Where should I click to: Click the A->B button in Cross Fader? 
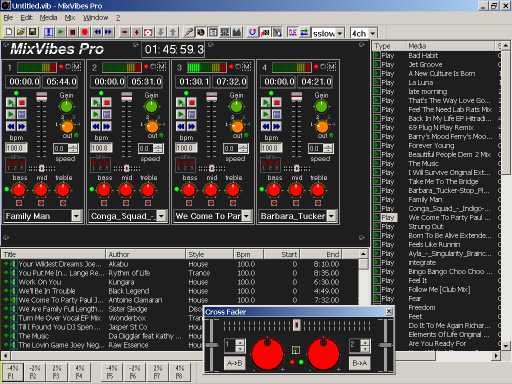point(234,363)
